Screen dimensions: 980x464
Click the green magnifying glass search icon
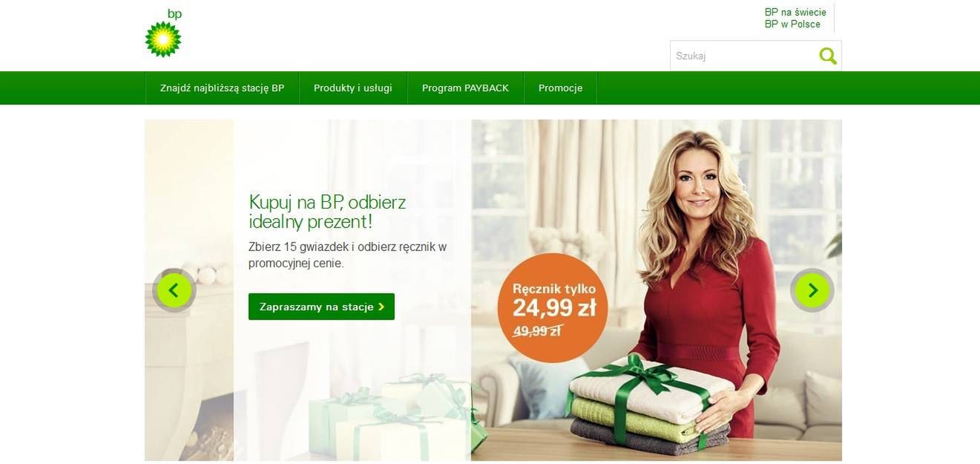pyautogui.click(x=828, y=56)
